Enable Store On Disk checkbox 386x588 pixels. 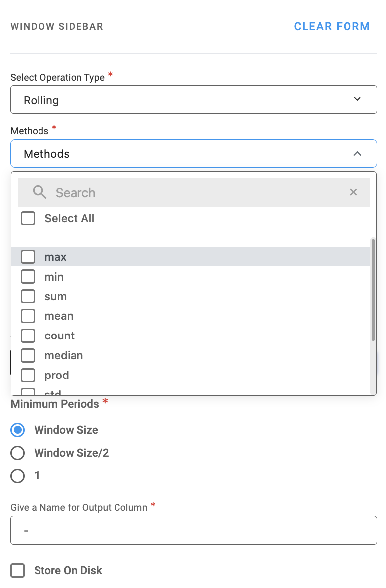[18, 571]
